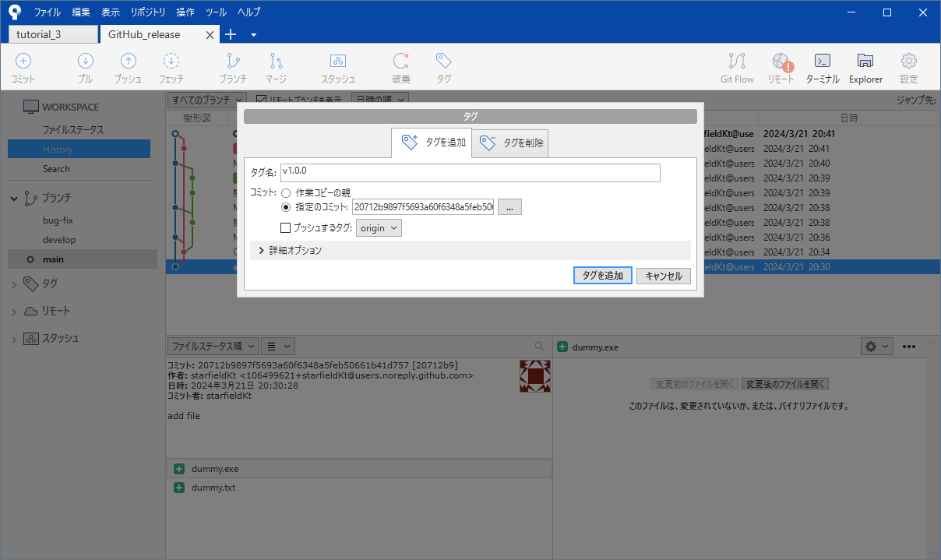Select the develop branch

pyautogui.click(x=59, y=240)
